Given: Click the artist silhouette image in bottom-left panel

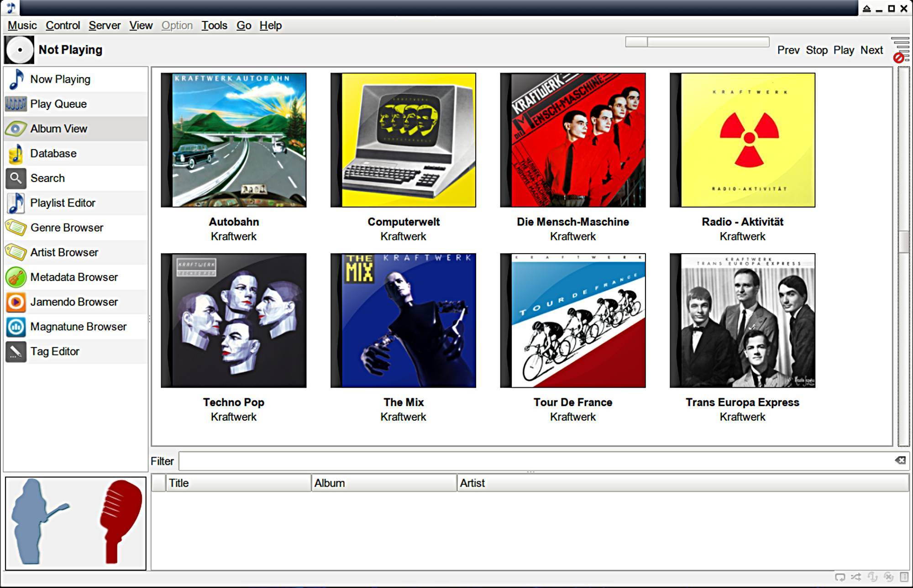Looking at the screenshot, I should pyautogui.click(x=76, y=523).
